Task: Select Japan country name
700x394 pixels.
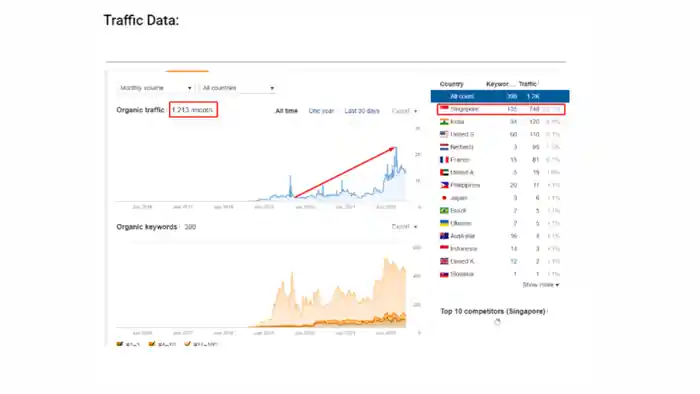Action: [x=458, y=198]
